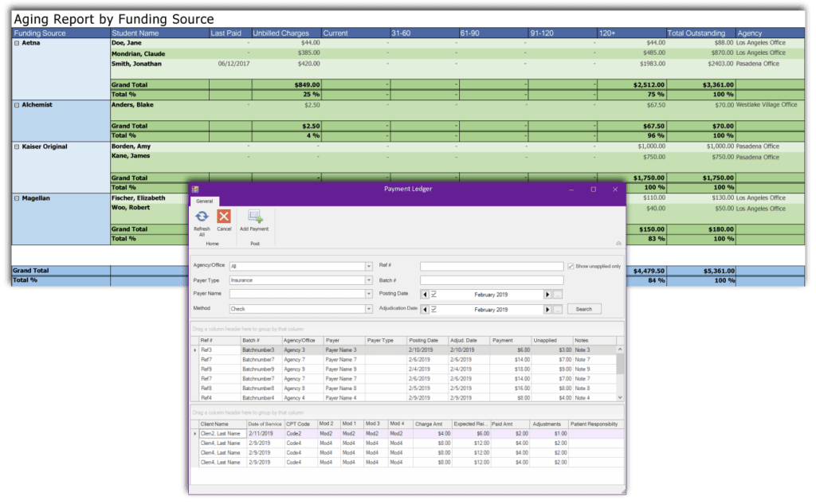This screenshot has width=816, height=504.
Task: Advance Posting Date with the right arrow icon
Action: coord(548,294)
